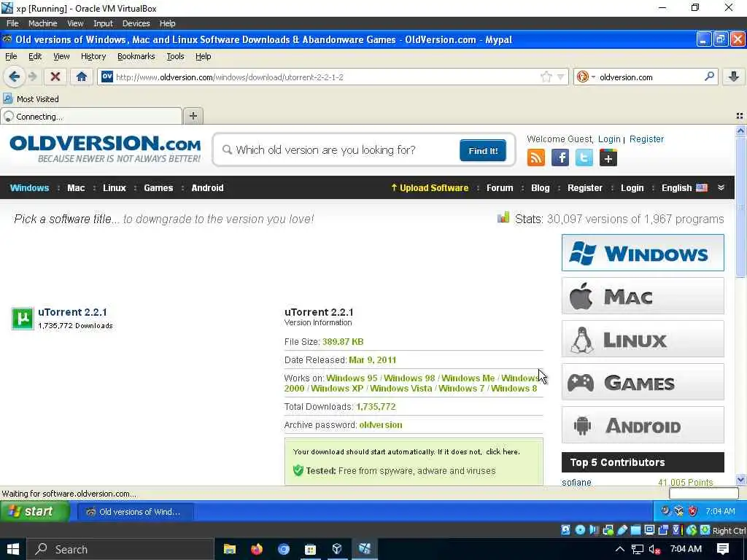Open the Games nav link
The height and width of the screenshot is (560, 747).
[158, 187]
